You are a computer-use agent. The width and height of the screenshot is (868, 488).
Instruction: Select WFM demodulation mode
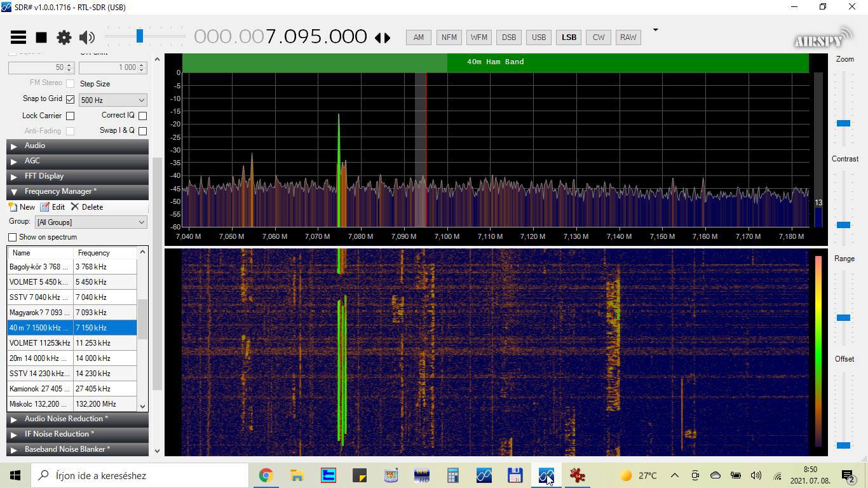click(x=478, y=37)
